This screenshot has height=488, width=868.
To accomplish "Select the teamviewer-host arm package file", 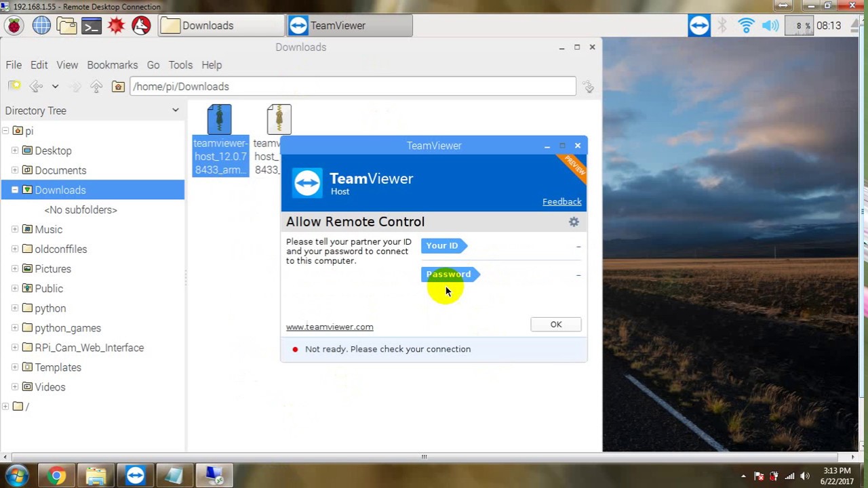I will click(x=220, y=140).
